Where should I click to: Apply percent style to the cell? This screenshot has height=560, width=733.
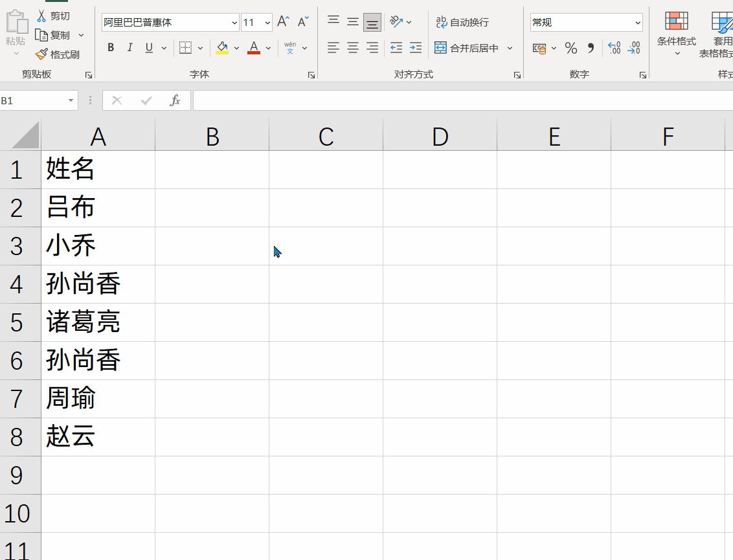[570, 47]
